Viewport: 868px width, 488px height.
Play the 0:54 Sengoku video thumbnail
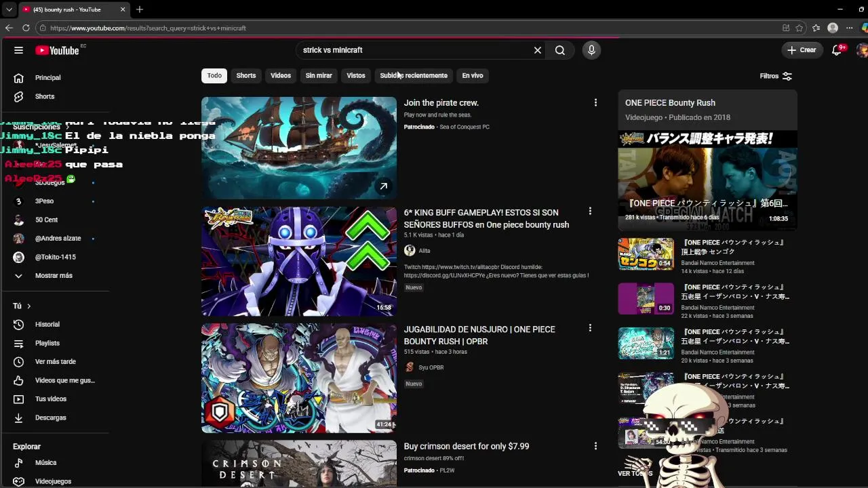click(x=646, y=254)
